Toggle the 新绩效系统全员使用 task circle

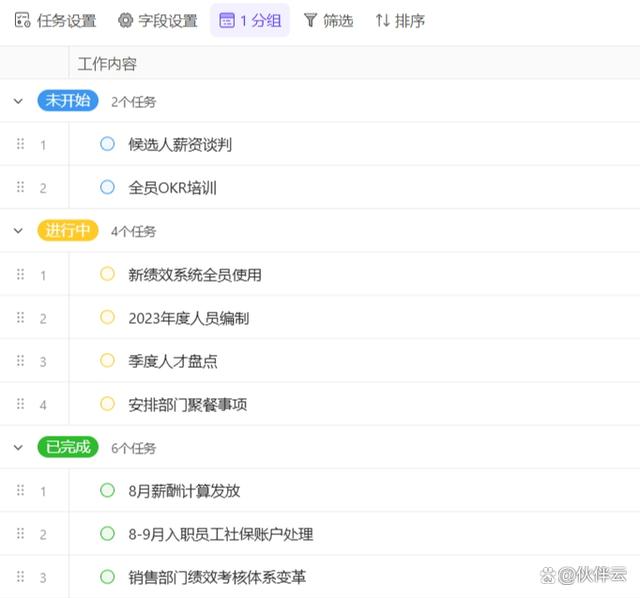(107, 274)
